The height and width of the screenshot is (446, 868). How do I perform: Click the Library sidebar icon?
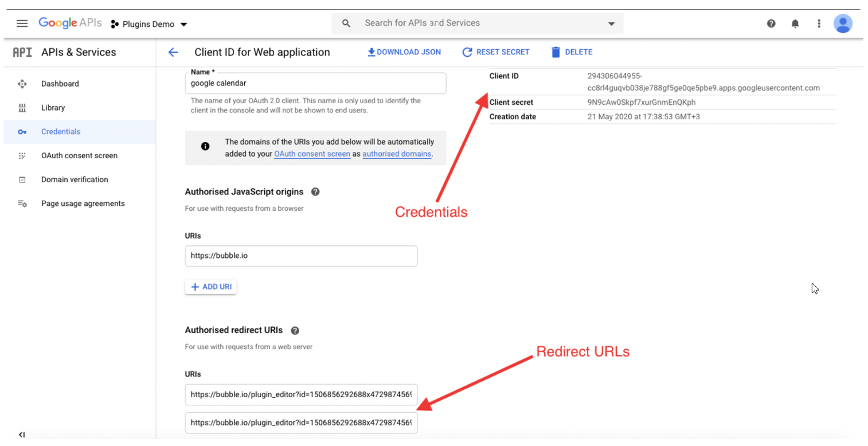(x=22, y=108)
